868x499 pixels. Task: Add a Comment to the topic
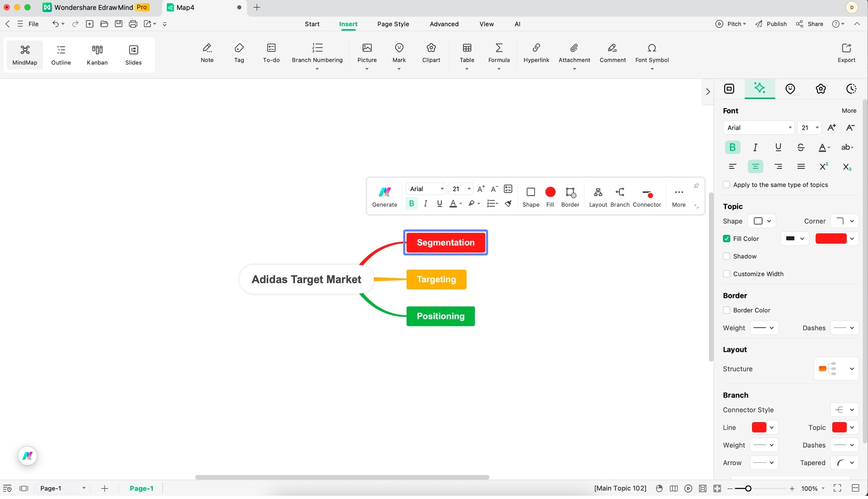point(613,53)
